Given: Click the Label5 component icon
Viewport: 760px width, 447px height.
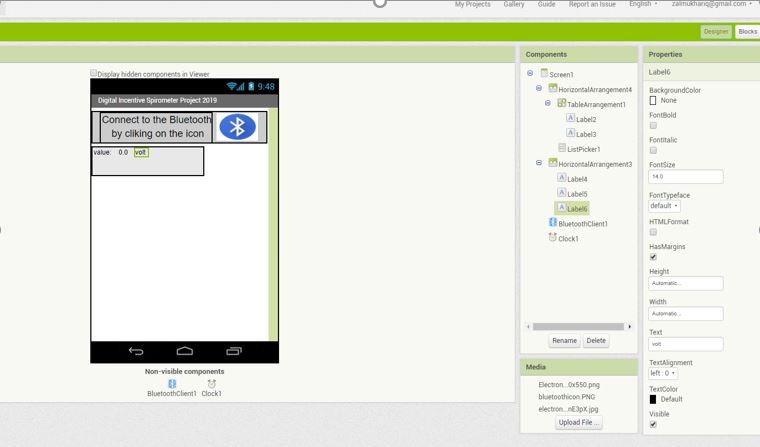Looking at the screenshot, I should click(x=561, y=192).
